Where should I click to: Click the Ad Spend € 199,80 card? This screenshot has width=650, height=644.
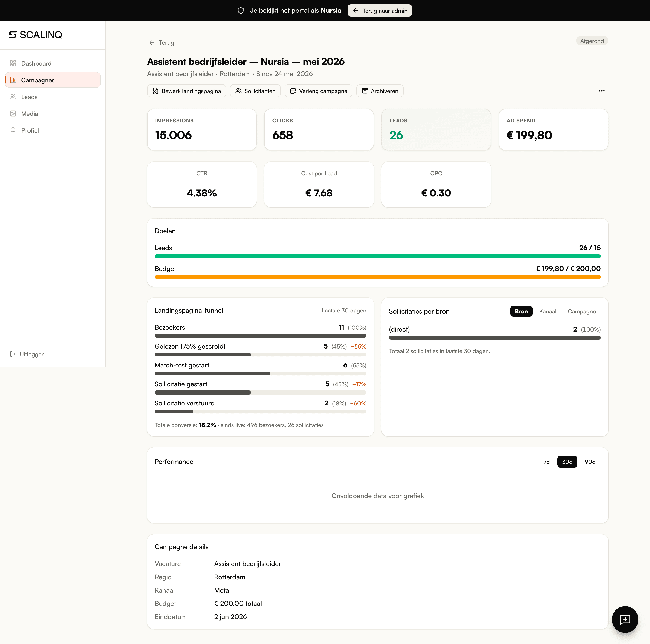click(553, 130)
